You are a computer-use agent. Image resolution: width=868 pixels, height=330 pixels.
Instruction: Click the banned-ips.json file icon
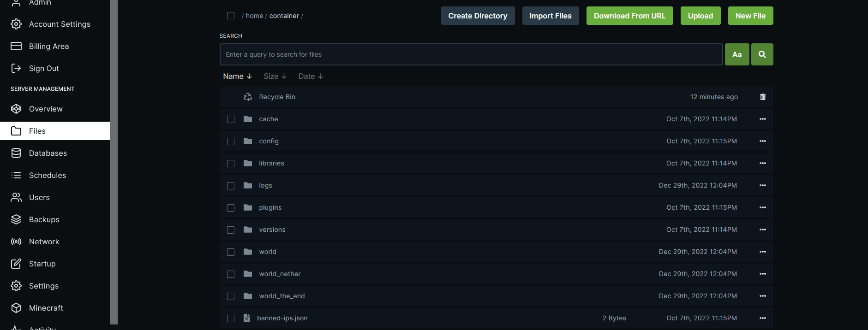tap(247, 318)
